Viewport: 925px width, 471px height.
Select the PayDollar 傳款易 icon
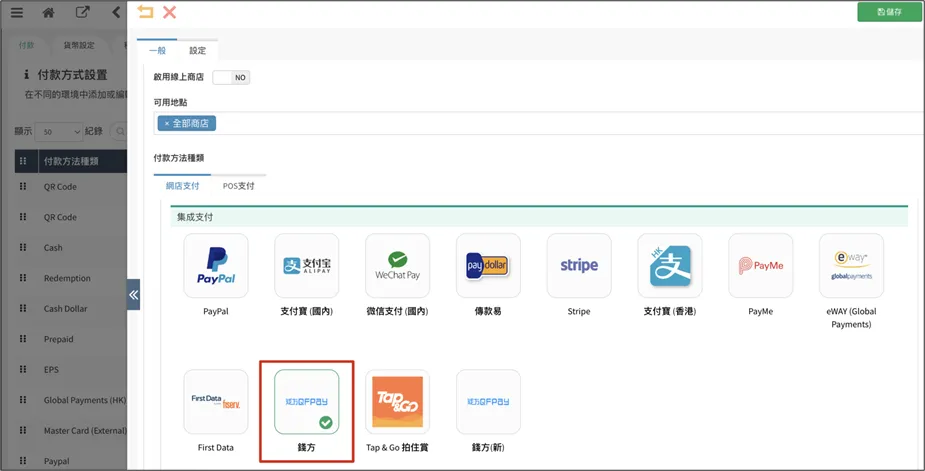(x=488, y=266)
